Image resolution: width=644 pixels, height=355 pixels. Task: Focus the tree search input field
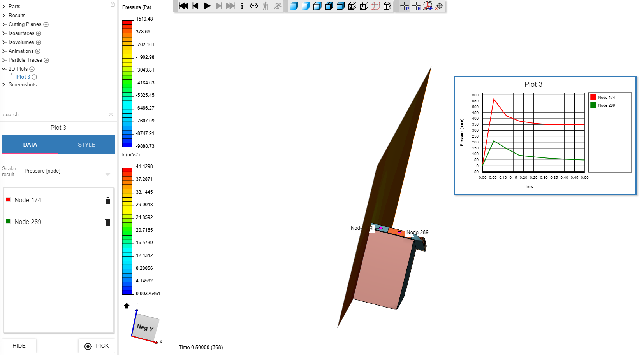[x=55, y=114]
